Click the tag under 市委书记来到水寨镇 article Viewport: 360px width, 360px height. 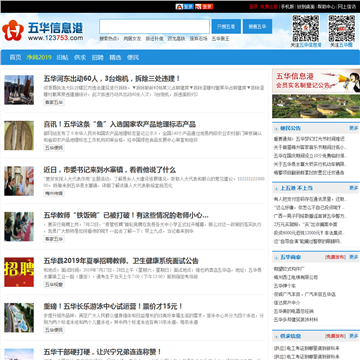point(54,193)
